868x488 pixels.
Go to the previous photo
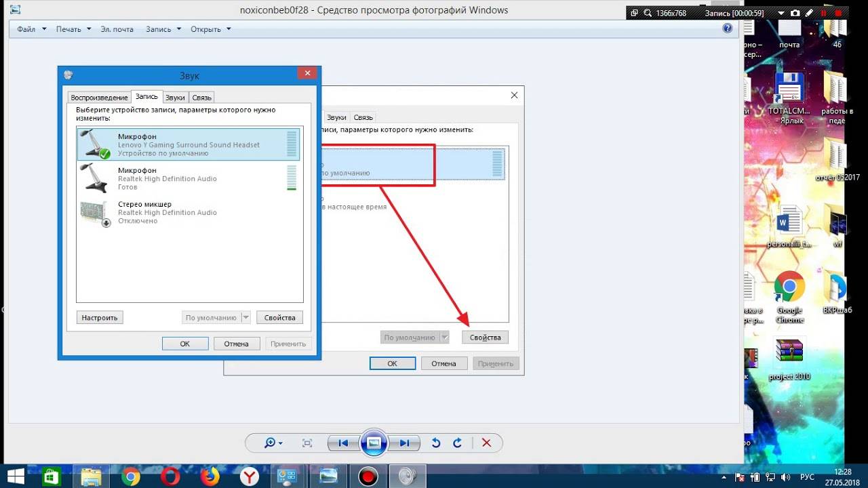click(344, 443)
